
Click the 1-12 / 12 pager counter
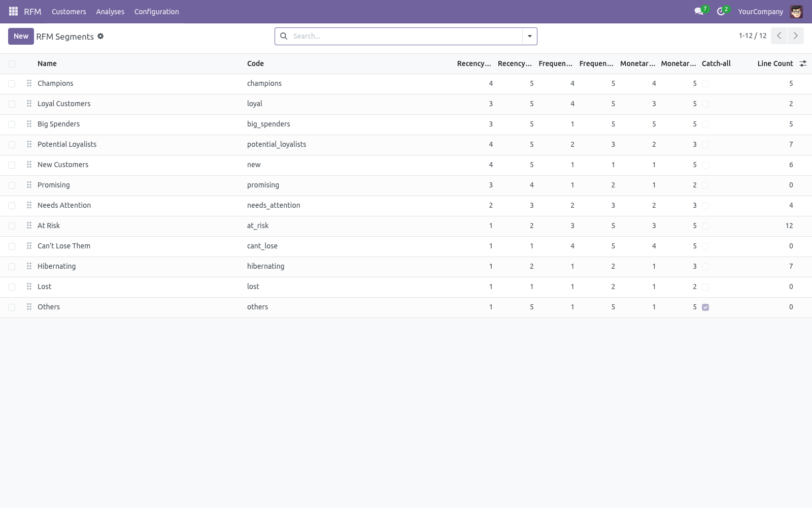(753, 36)
